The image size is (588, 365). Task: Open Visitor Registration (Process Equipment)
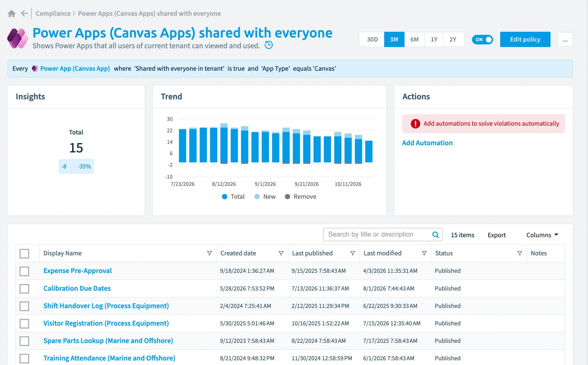coord(106,323)
